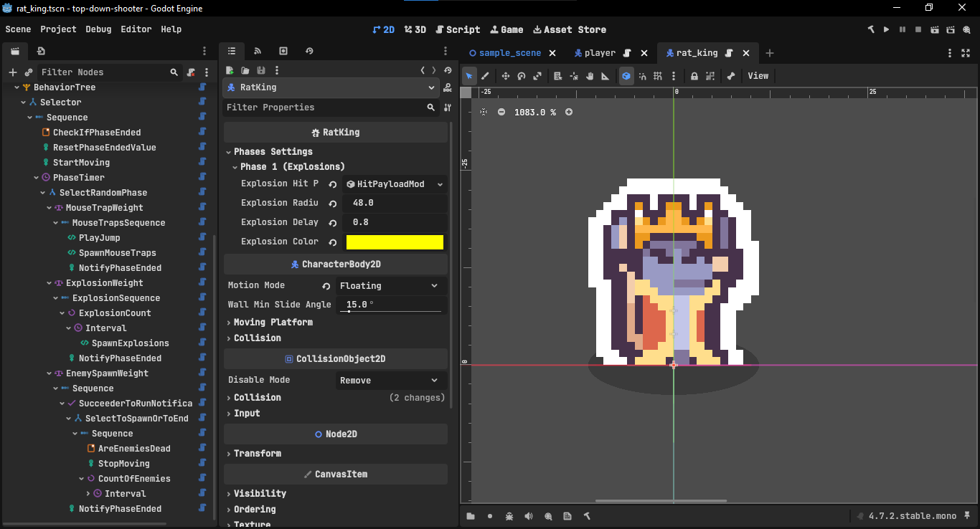This screenshot has height=529, width=980.
Task: Run the project with the play button
Action: pyautogui.click(x=887, y=29)
